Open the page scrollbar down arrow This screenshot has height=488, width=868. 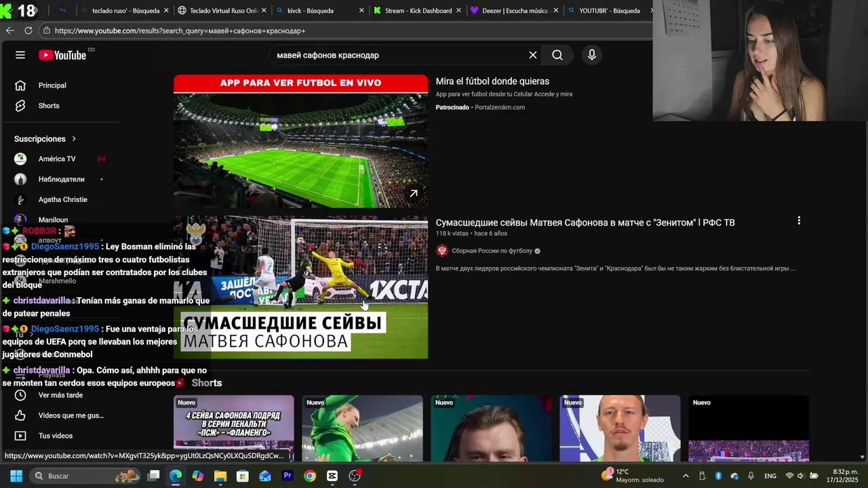pyautogui.click(x=863, y=457)
